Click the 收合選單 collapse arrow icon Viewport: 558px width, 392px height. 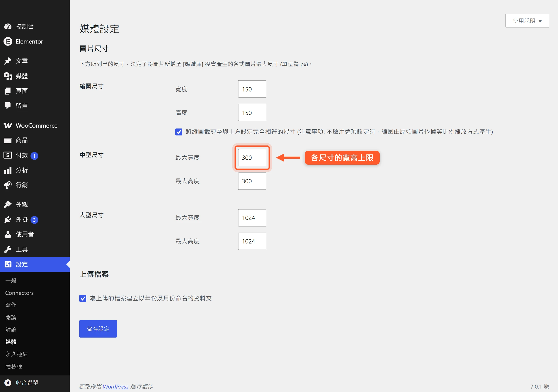point(8,383)
